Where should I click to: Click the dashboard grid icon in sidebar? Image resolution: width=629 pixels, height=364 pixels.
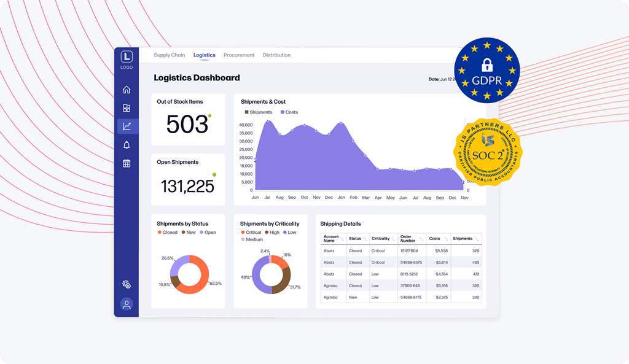click(127, 108)
